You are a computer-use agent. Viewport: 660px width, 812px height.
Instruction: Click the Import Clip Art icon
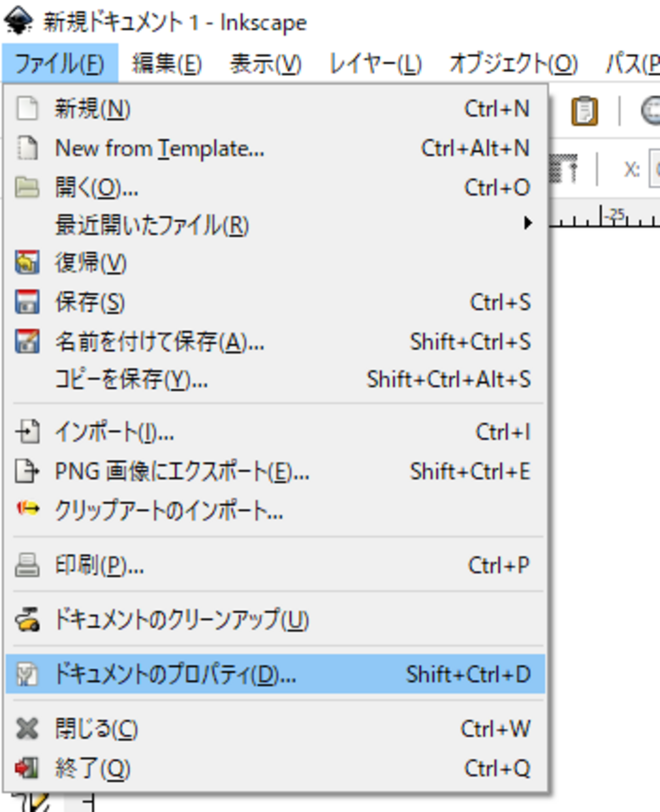coord(27,509)
